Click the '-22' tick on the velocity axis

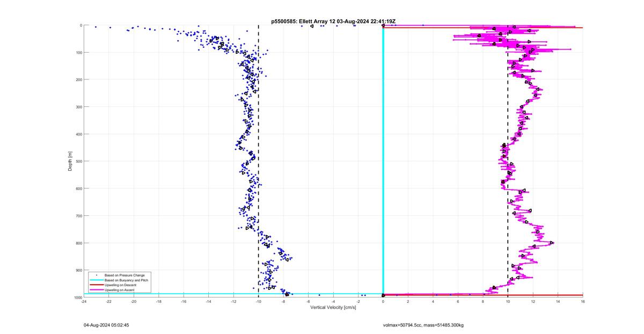(x=109, y=301)
